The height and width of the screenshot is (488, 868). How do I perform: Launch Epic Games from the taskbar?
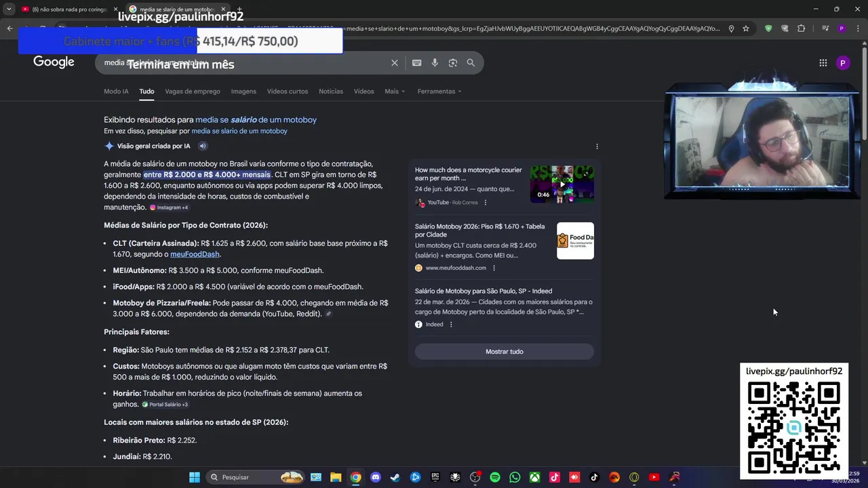[435, 477]
